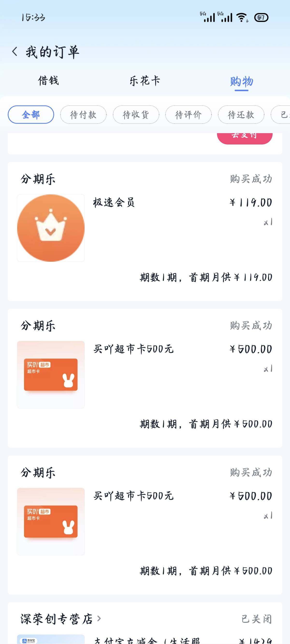
Task: Filter orders by 待评价
Action: click(188, 115)
